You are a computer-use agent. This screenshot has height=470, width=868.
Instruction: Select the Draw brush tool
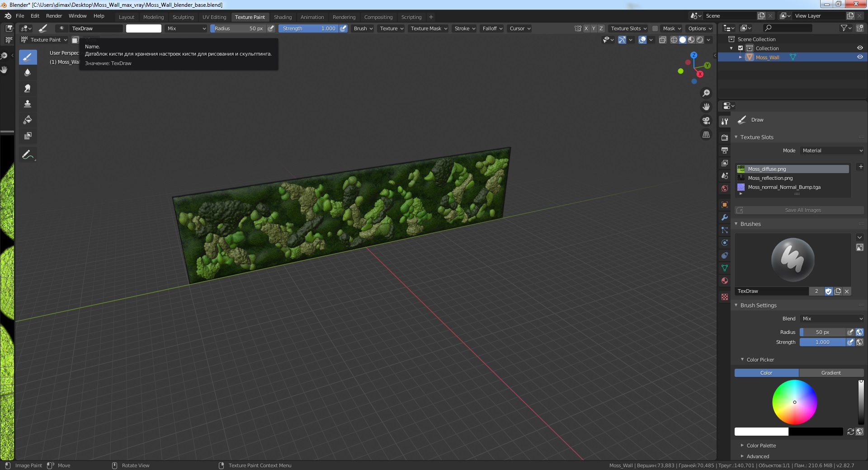coord(28,57)
